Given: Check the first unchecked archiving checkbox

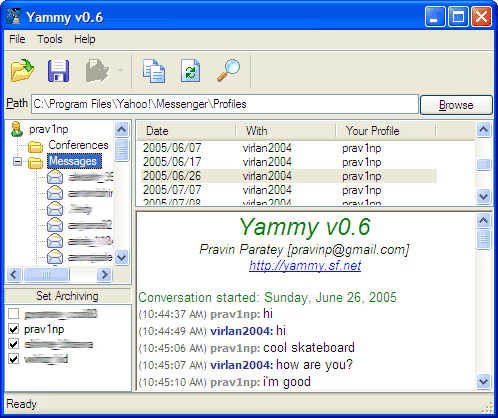Looking at the screenshot, I should (14, 314).
